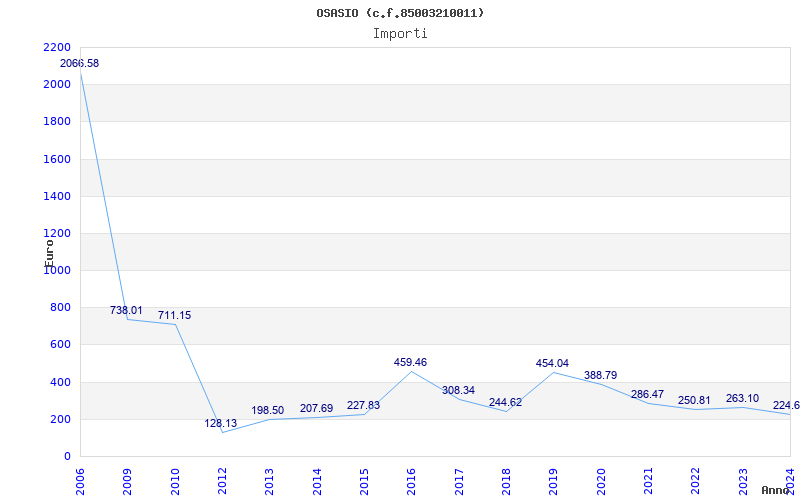Click the 2000 value on Euro axis
The height and width of the screenshot is (500, 800).
[57, 85]
